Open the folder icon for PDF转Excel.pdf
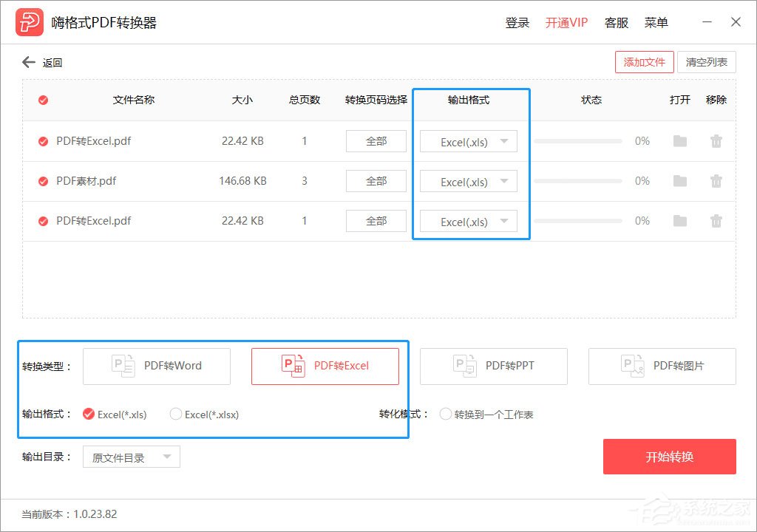The image size is (757, 532). point(679,140)
